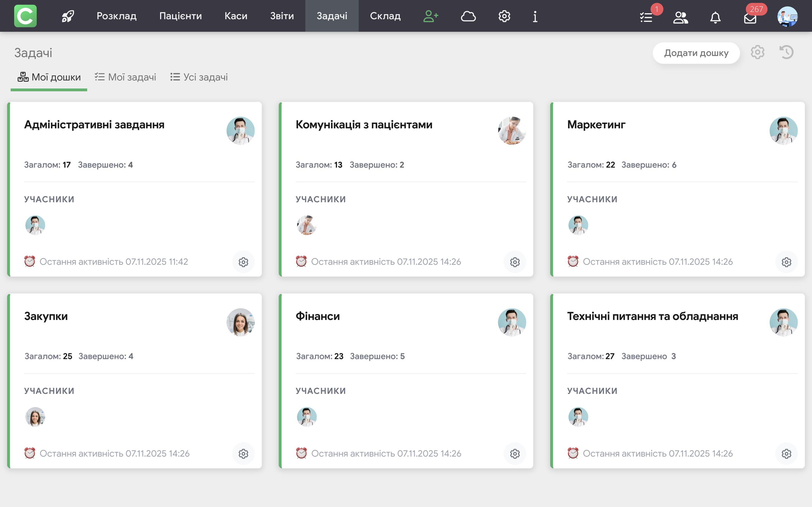Open board history clock icon

[786, 52]
